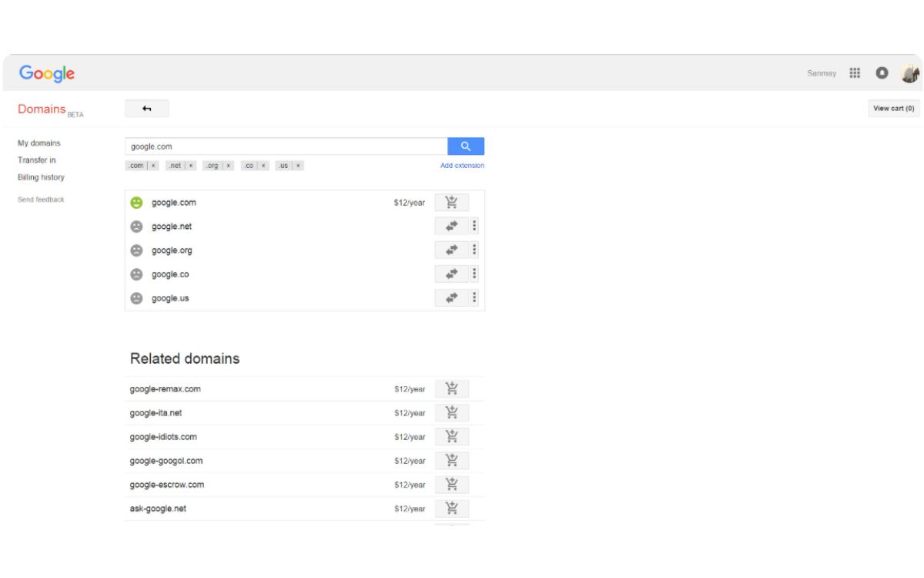Screen dimensions: 924x578
Task: Open more options for google.us
Action: [474, 298]
